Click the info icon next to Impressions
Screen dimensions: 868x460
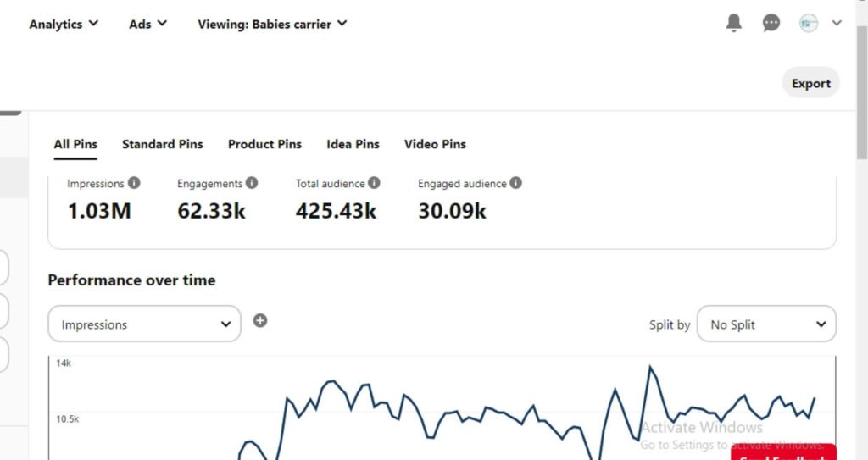coord(134,183)
